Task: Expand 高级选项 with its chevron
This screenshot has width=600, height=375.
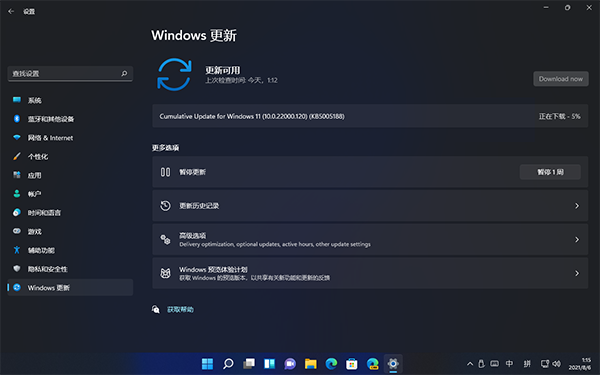Action: point(577,240)
